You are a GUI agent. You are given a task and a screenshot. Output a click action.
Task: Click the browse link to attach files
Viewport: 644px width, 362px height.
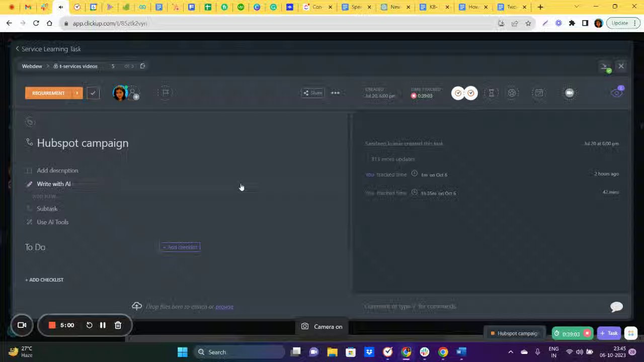click(x=224, y=307)
